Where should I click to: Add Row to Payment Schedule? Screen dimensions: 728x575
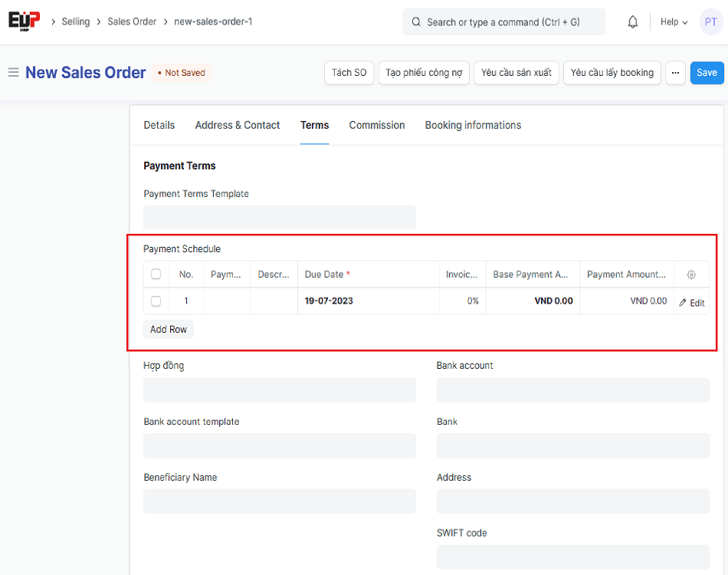pos(169,329)
